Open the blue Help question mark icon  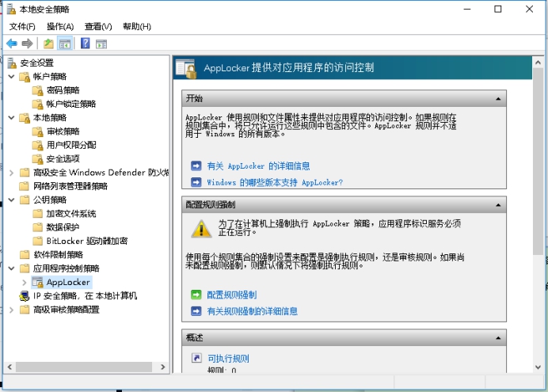[x=86, y=44]
